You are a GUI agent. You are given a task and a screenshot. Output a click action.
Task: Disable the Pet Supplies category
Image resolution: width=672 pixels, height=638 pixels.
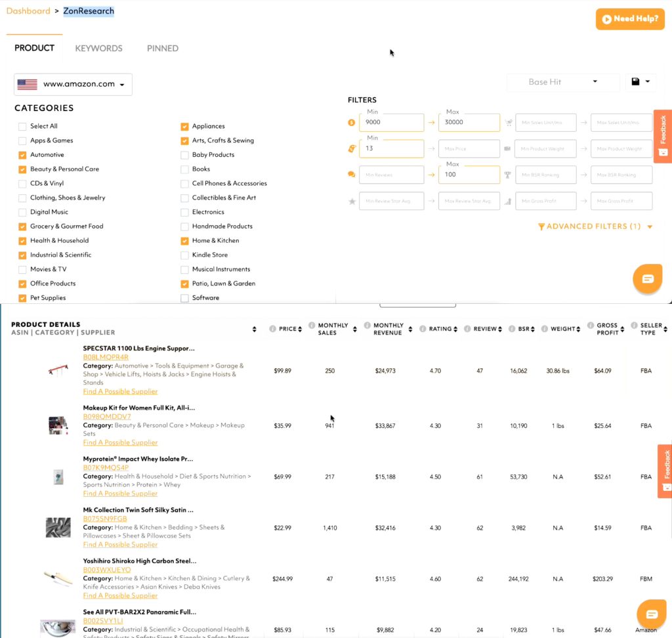click(22, 298)
